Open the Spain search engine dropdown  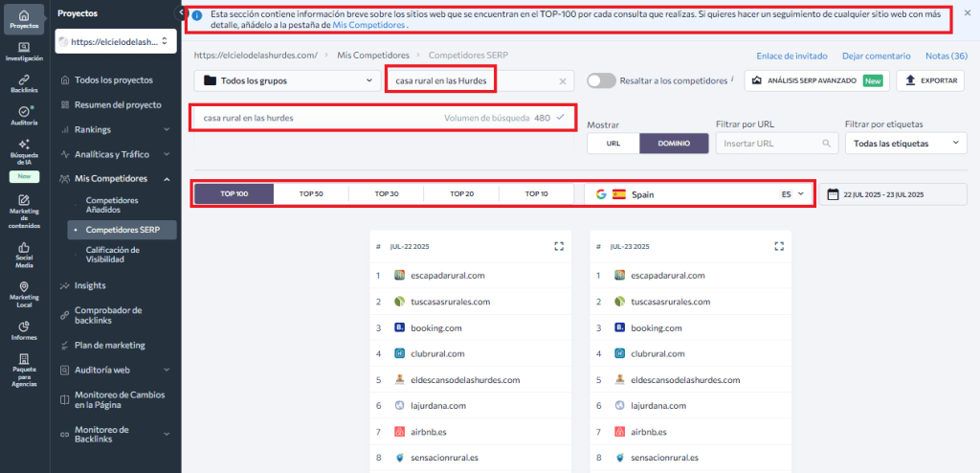pos(700,194)
